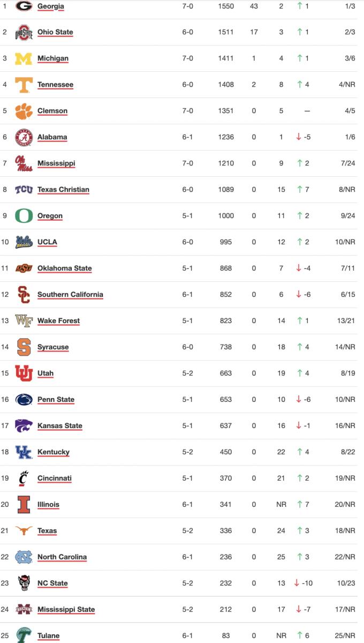Open the Southern California team link

(70, 295)
